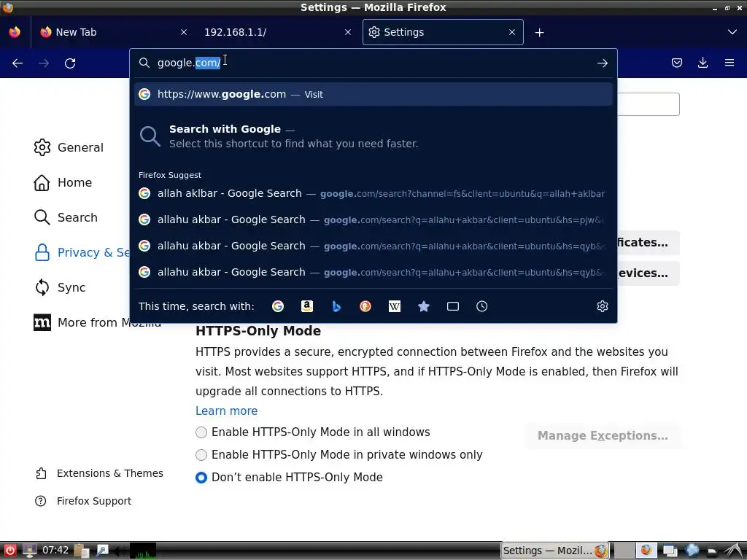Click the desktop monitor icon in taskbar
The image size is (747, 560).
[x=29, y=551]
